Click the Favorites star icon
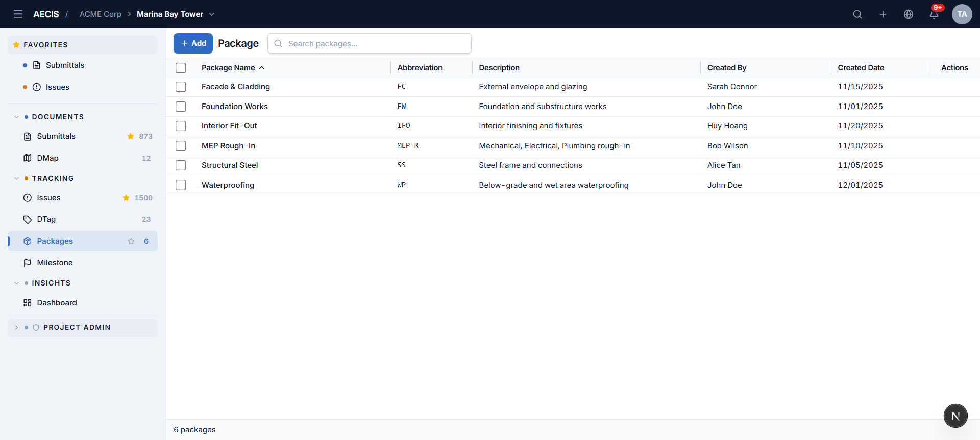This screenshot has width=980, height=440. [16, 45]
